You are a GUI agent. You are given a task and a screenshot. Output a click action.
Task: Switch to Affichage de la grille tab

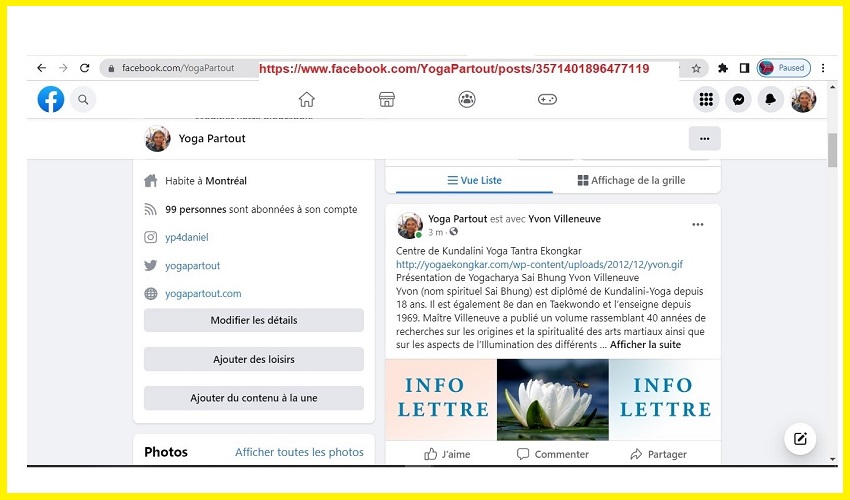631,181
